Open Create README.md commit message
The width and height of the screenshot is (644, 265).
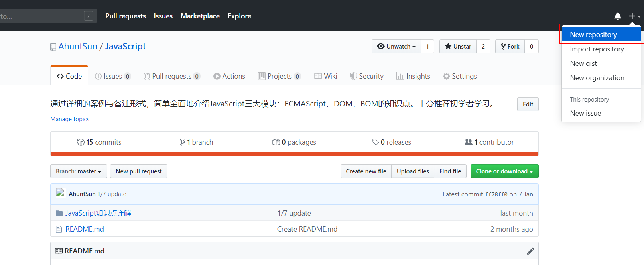307,229
